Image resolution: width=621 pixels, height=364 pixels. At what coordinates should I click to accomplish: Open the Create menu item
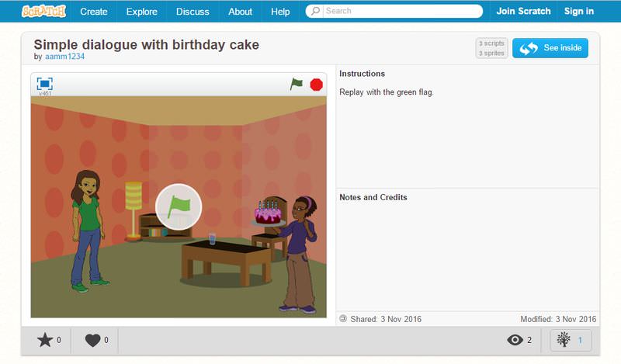(x=94, y=12)
